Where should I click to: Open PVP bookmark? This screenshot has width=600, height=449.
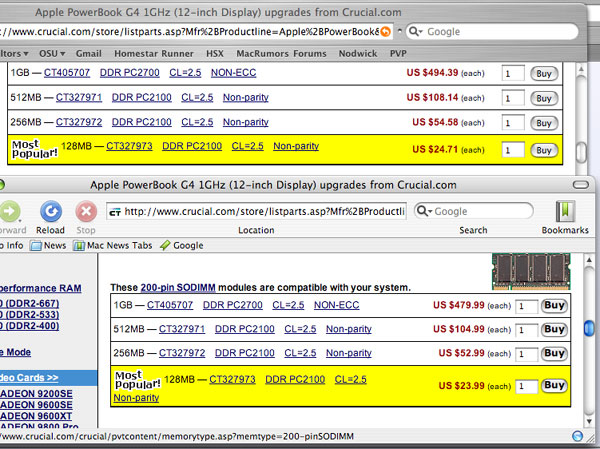[398, 54]
